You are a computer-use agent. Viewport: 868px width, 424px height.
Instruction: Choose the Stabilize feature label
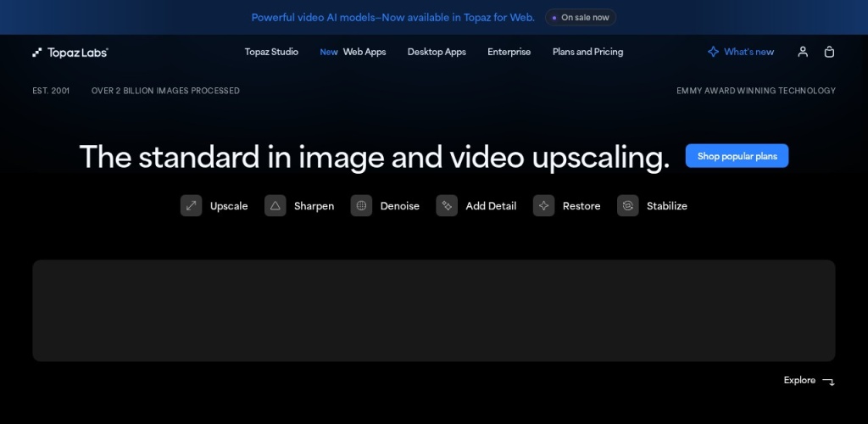[x=667, y=206]
